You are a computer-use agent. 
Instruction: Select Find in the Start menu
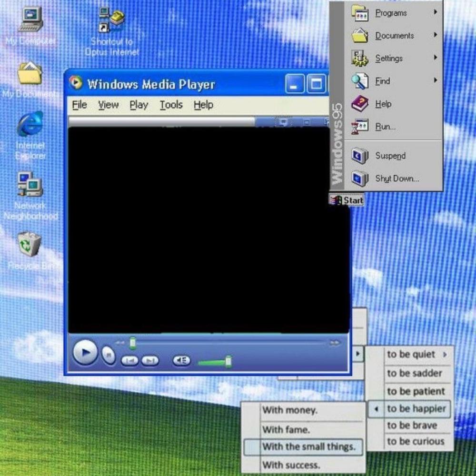394,81
